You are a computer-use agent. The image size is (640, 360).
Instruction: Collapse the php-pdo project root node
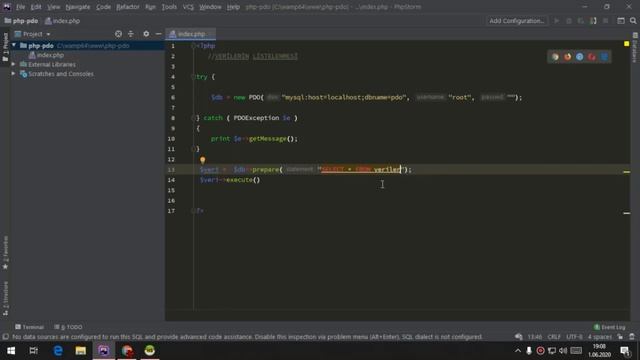click(x=14, y=45)
